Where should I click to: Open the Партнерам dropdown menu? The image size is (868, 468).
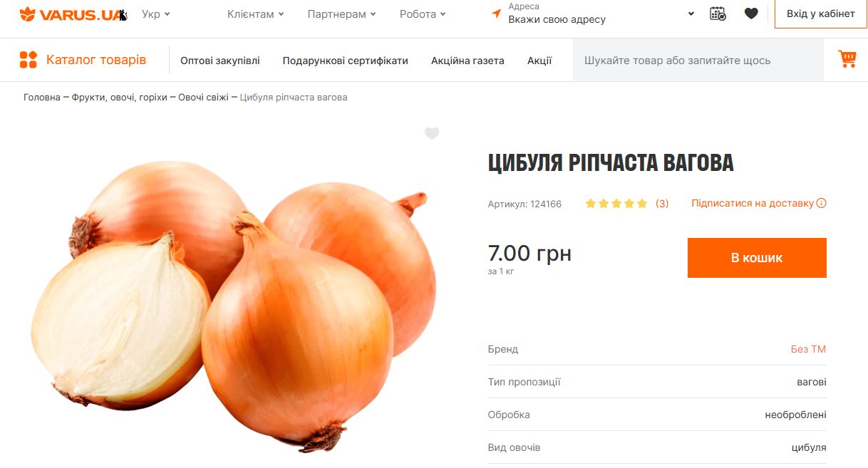342,14
